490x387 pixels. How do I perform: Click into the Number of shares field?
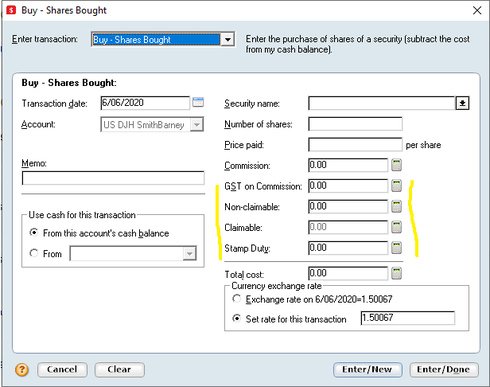(x=355, y=124)
